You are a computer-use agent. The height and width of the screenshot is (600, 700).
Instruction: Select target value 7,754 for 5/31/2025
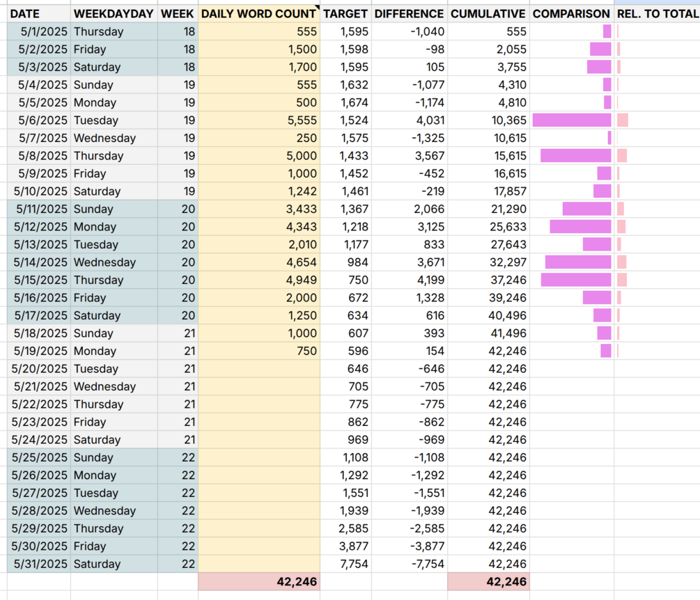345,564
